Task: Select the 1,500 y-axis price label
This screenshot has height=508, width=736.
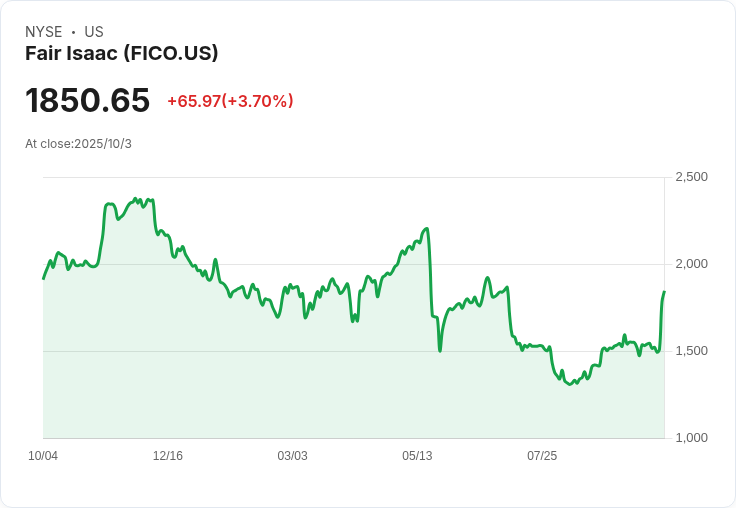Action: 691,351
